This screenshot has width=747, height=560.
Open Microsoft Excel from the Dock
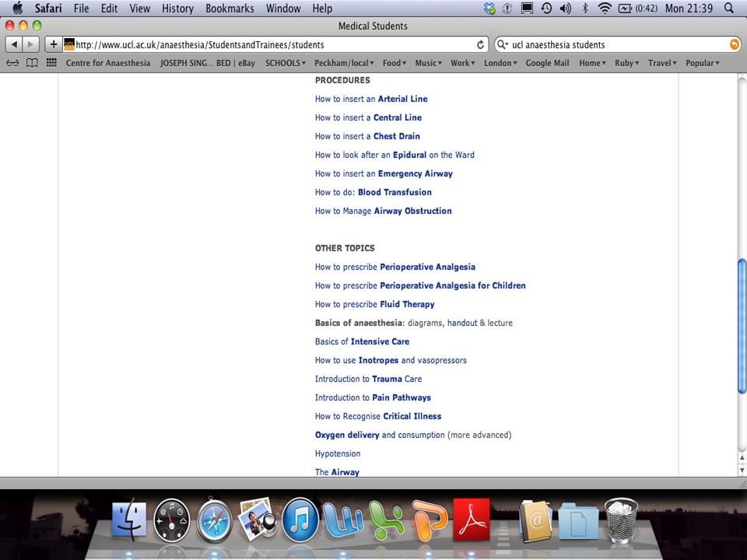[x=386, y=520]
